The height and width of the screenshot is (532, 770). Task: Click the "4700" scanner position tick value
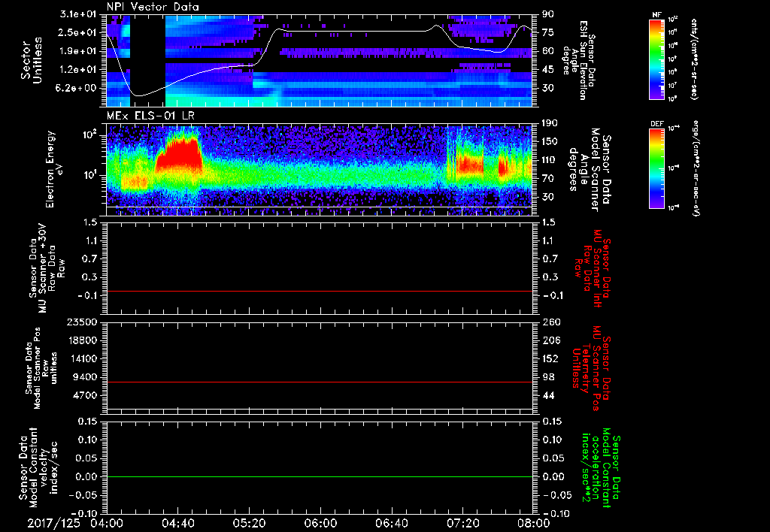84,395
